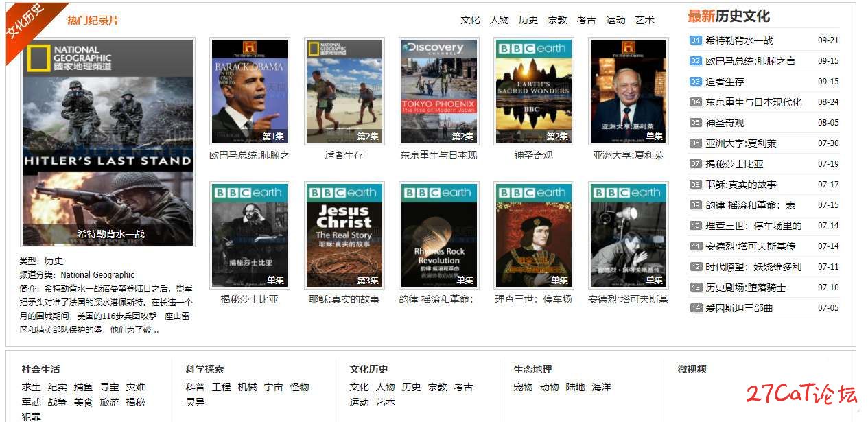868x422 pixels.
Task: Open 08 耶稣:真实的故事 in latest list
Action: 741,185
